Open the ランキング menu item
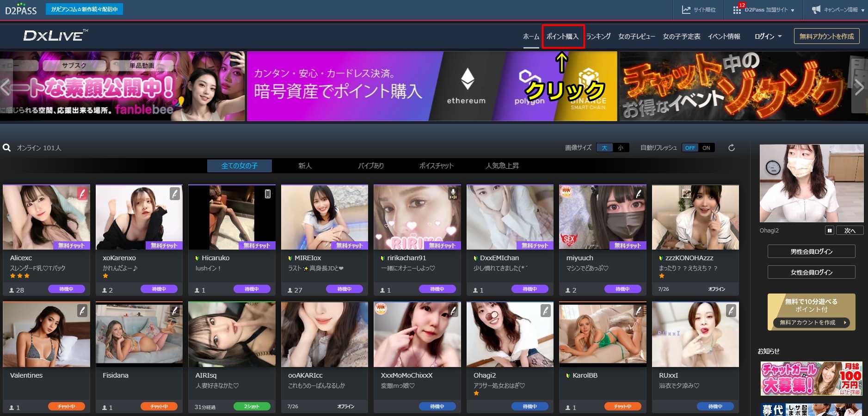The image size is (868, 416). (598, 37)
